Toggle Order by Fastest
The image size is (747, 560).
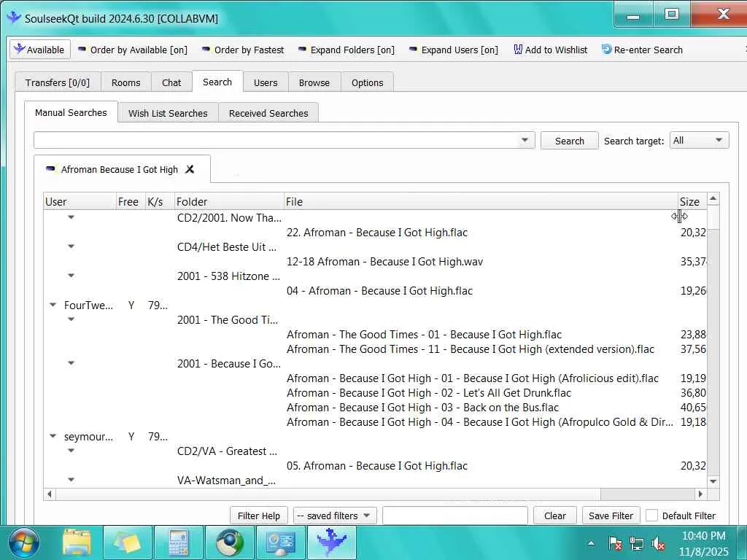click(242, 50)
